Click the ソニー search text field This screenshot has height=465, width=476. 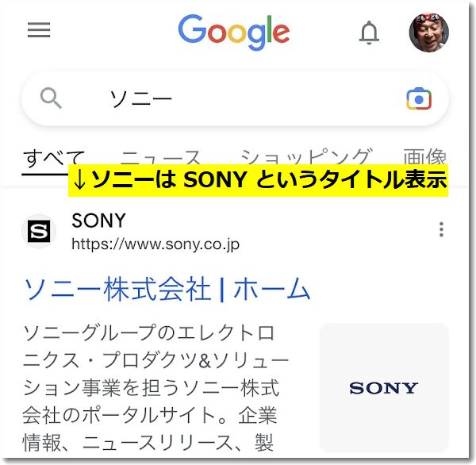[x=141, y=99]
